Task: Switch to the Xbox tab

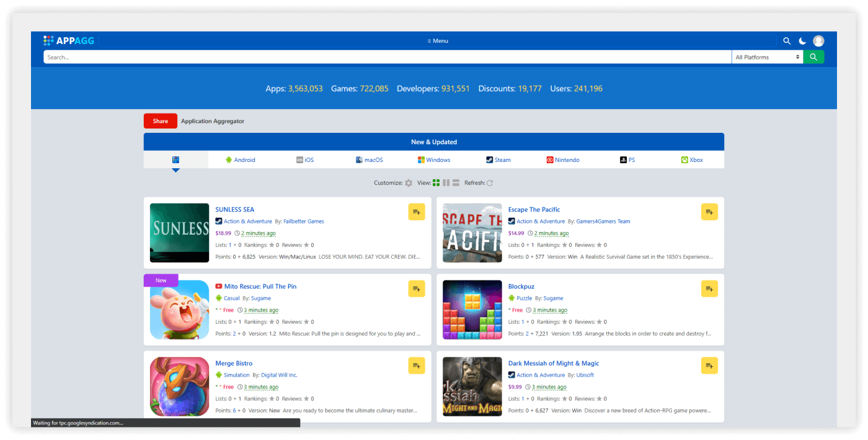Action: tap(692, 159)
